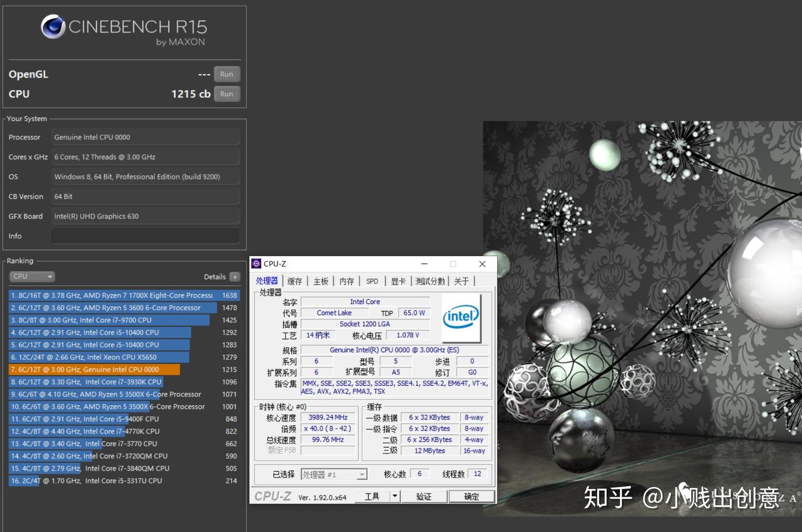Click the 65.0 W TDP value
Viewport: 802px width, 532px height.
(x=414, y=313)
